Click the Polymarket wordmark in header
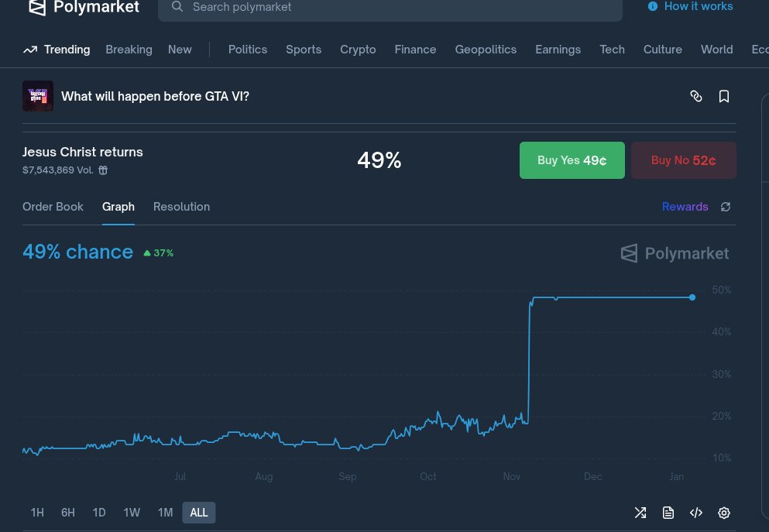The width and height of the screenshot is (769, 532). coord(96,7)
